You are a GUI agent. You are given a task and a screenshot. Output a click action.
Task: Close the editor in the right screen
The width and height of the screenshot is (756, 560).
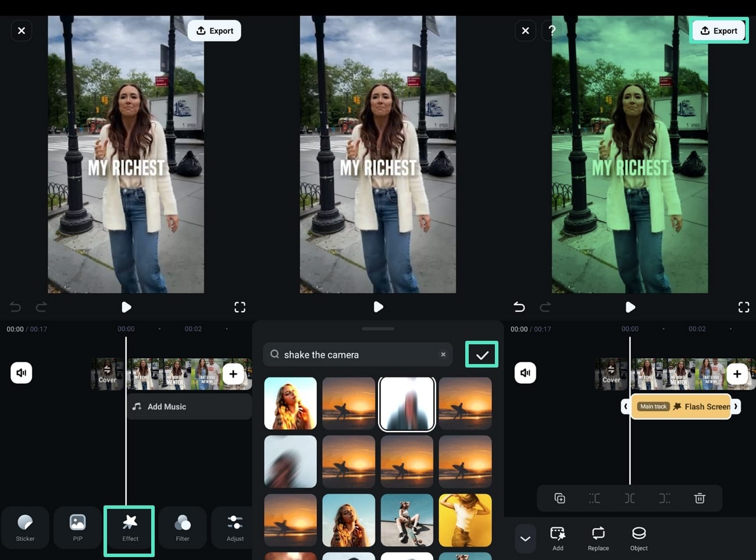525,31
